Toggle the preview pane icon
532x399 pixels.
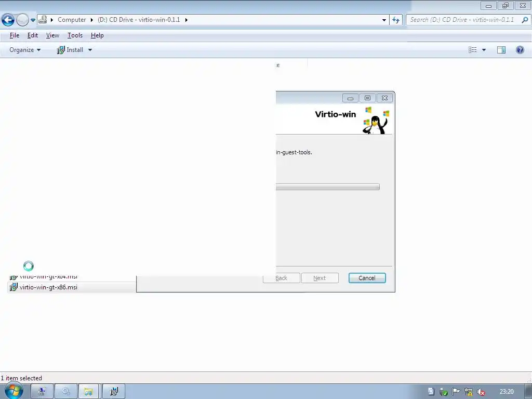click(x=501, y=50)
